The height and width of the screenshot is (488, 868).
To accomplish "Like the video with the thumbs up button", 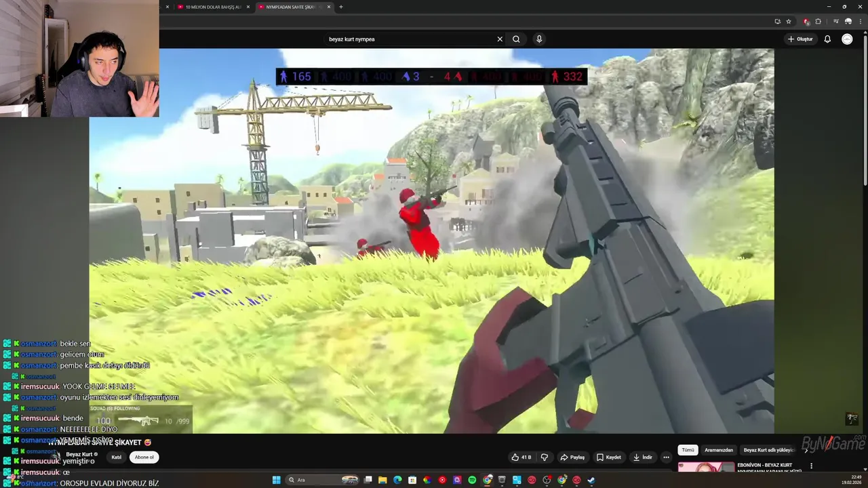I will [522, 457].
